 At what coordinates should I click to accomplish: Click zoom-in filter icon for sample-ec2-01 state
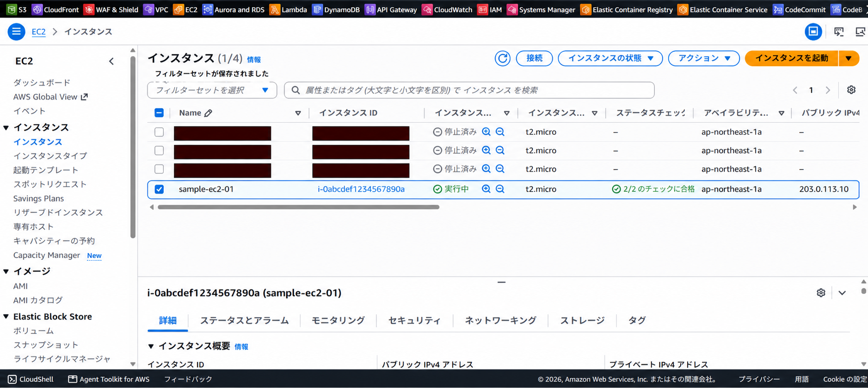point(486,189)
